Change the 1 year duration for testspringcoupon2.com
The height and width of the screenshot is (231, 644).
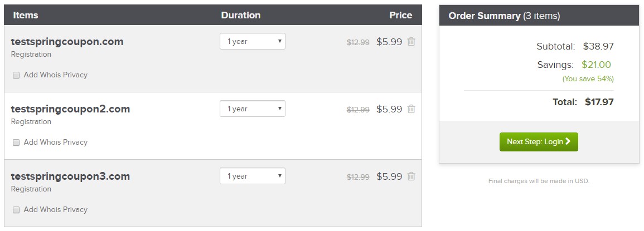pos(253,109)
